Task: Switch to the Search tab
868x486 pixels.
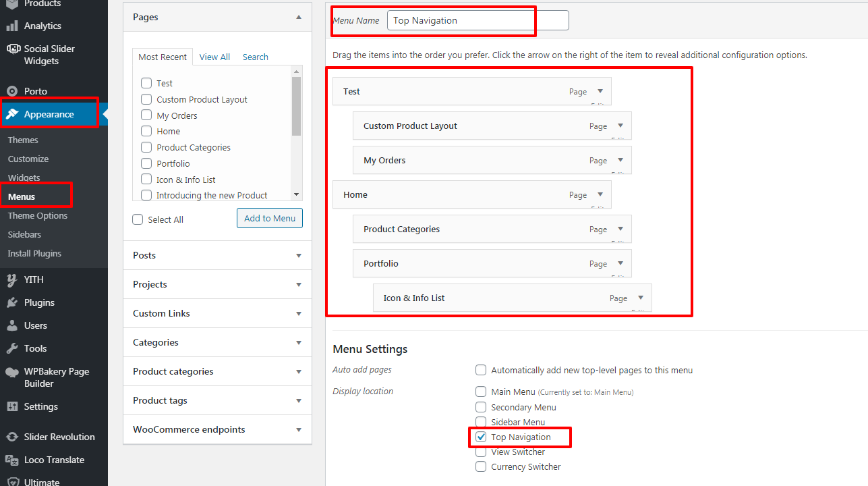Action: coord(256,57)
